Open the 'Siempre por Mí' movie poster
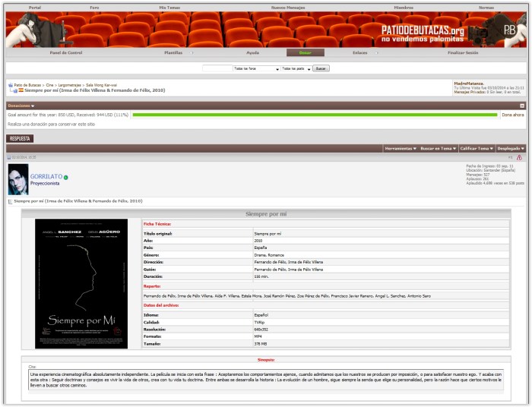532x407 pixels. [x=81, y=284]
